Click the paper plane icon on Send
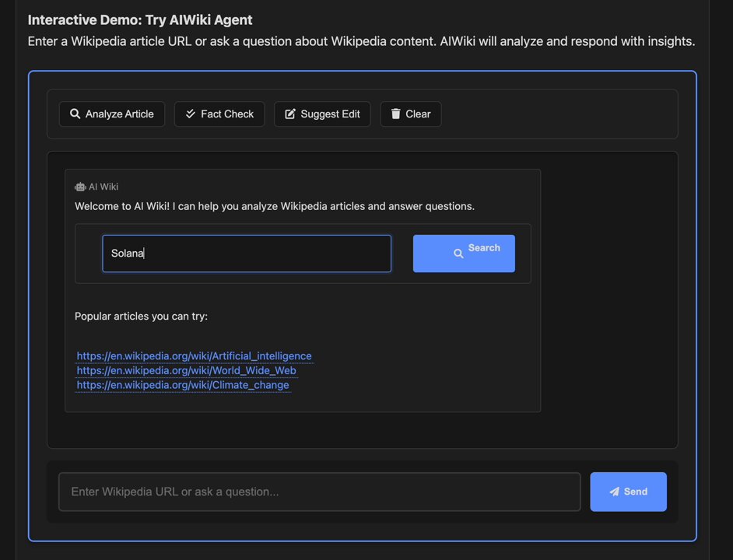 (614, 492)
